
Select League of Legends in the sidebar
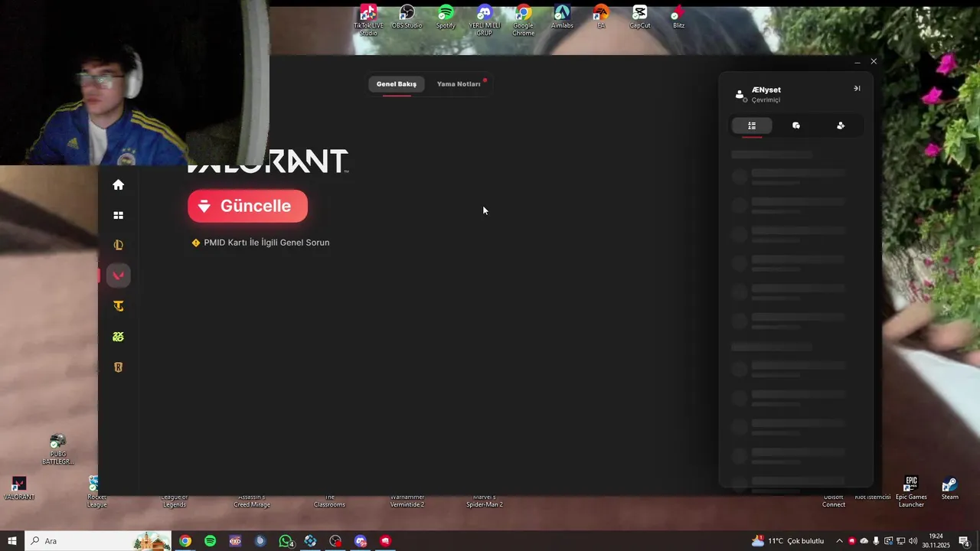tap(119, 246)
